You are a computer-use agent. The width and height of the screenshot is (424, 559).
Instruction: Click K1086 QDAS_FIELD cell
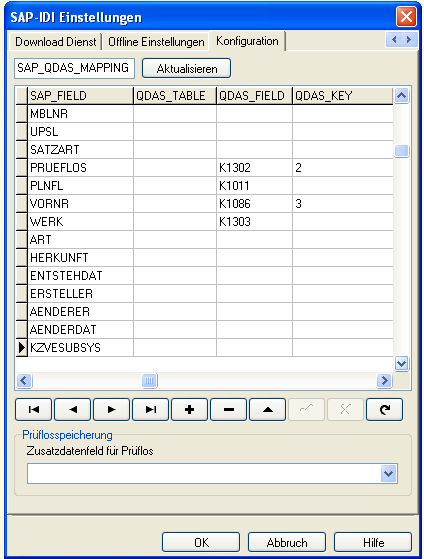point(254,204)
